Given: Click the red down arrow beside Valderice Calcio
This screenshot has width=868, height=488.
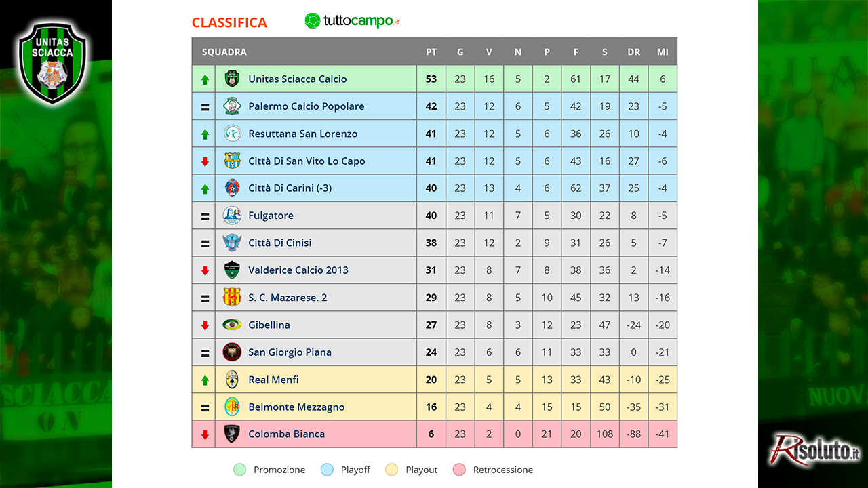Looking at the screenshot, I should (205, 270).
